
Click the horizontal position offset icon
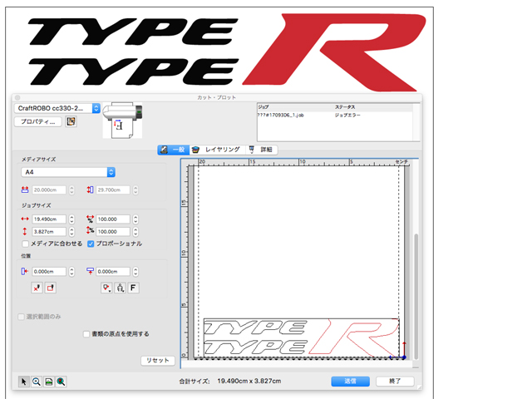[24, 271]
